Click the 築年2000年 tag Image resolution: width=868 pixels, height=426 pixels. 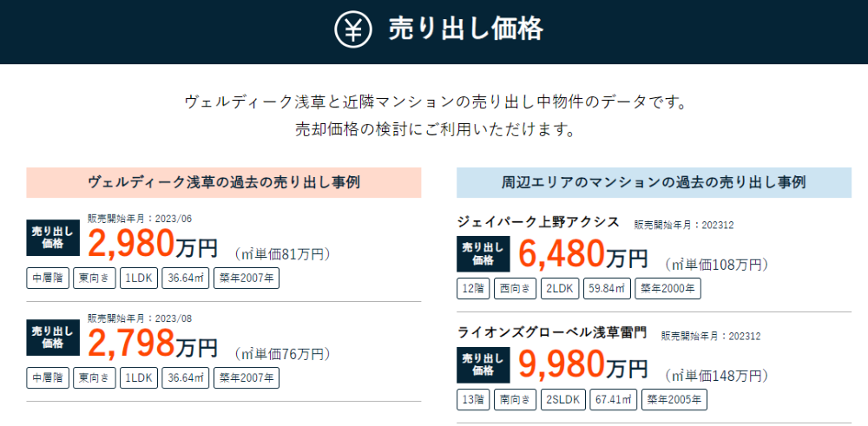(x=667, y=289)
